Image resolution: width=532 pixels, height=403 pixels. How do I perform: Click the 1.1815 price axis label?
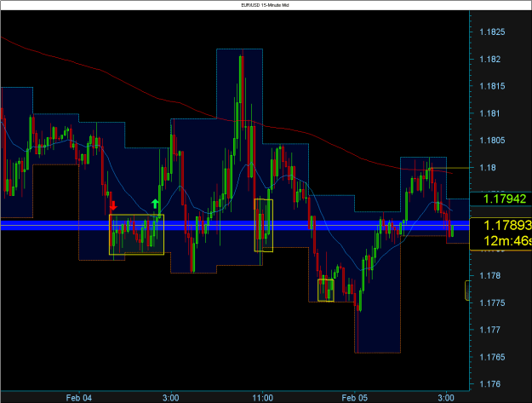492,86
